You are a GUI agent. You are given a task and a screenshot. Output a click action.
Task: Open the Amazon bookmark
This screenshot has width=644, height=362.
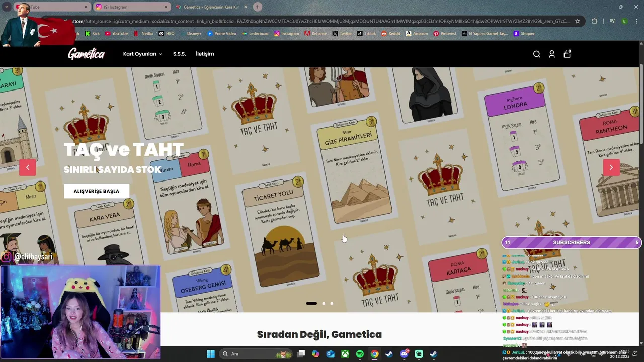tap(417, 33)
